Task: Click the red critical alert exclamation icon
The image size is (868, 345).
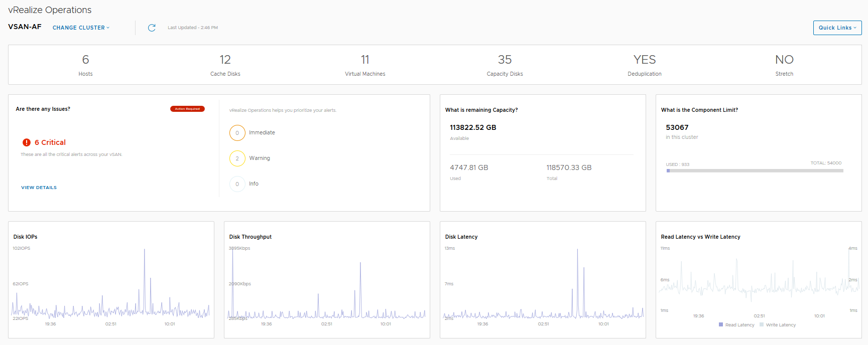Action: click(27, 142)
